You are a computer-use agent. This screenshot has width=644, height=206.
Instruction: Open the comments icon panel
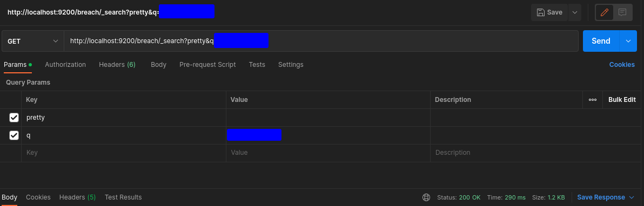(x=622, y=12)
